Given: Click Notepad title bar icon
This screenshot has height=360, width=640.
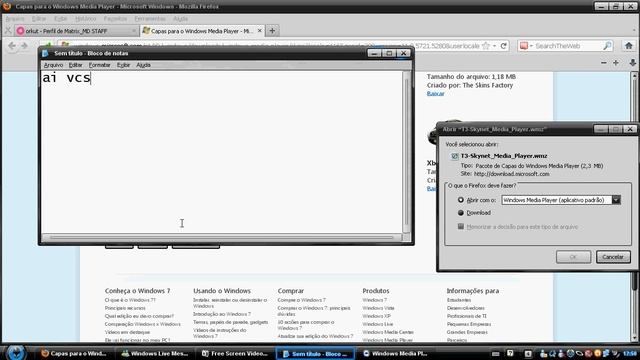Looking at the screenshot, I should tap(46, 53).
